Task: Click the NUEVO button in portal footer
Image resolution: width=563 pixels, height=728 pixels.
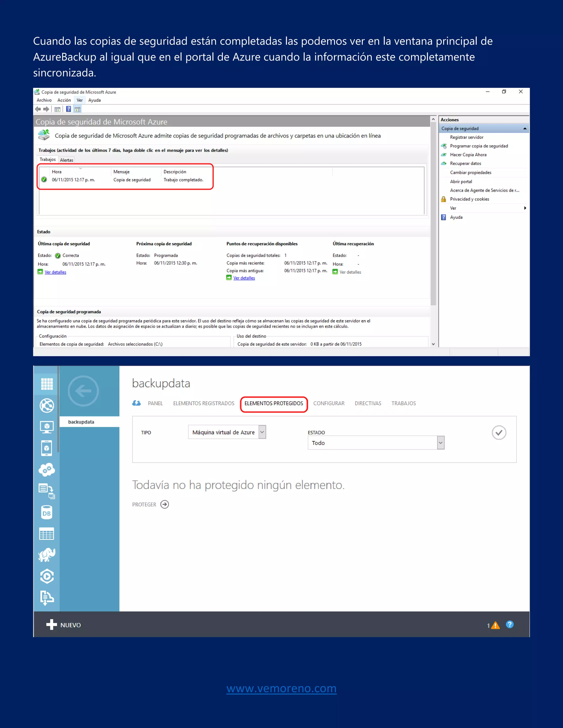Action: click(x=64, y=625)
